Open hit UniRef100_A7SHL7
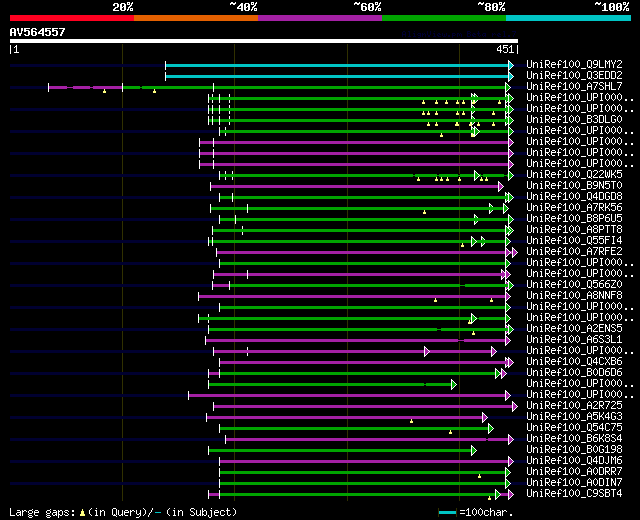Viewport: 640px width, 520px height. click(574, 87)
